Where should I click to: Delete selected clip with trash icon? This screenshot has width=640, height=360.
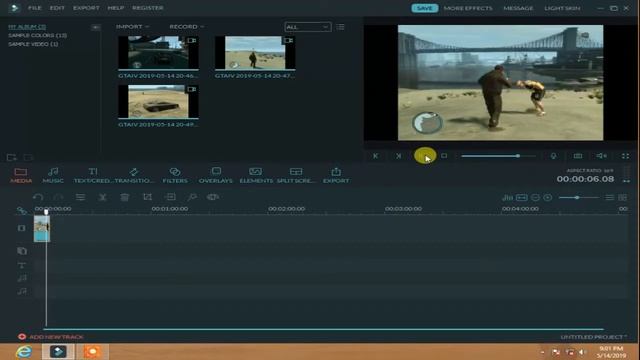click(125, 197)
